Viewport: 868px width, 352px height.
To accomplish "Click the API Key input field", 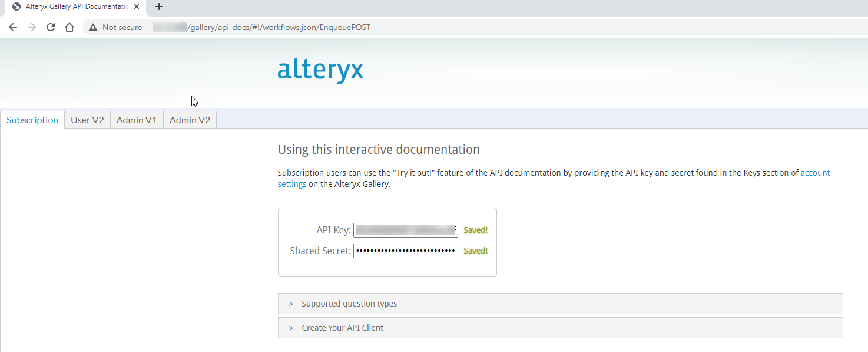I will (x=405, y=230).
